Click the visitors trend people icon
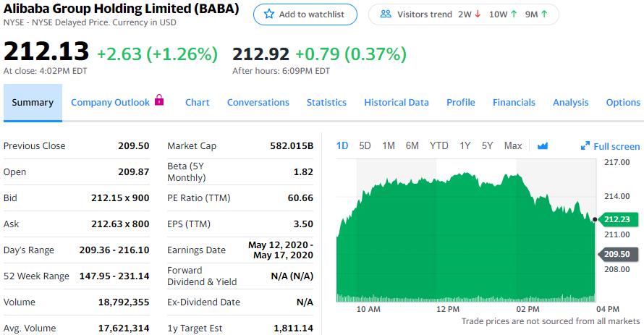This screenshot has height=335, width=644. (x=386, y=14)
